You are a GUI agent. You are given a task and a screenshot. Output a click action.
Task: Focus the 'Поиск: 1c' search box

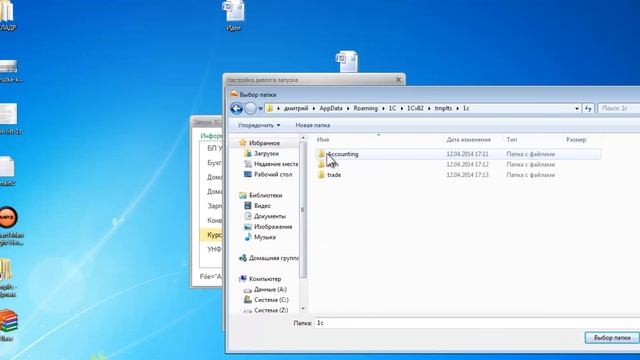point(618,109)
